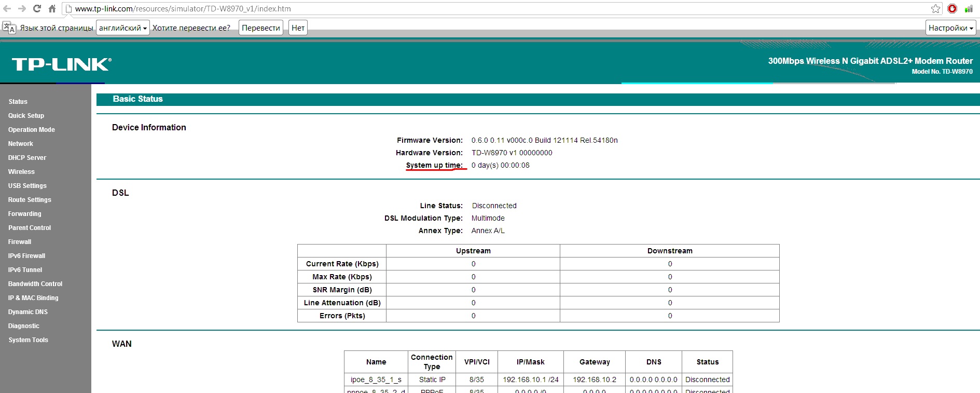Click the Multimode modulation type value

tap(488, 218)
